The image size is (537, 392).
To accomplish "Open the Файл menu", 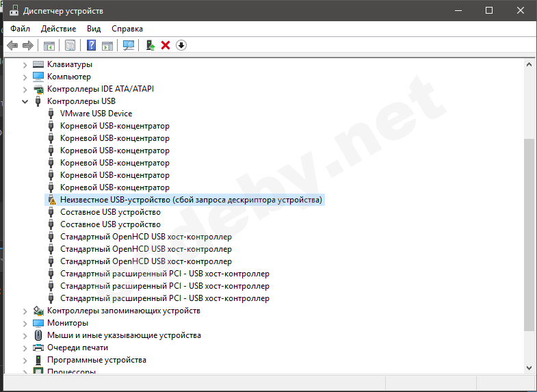I will (x=21, y=29).
